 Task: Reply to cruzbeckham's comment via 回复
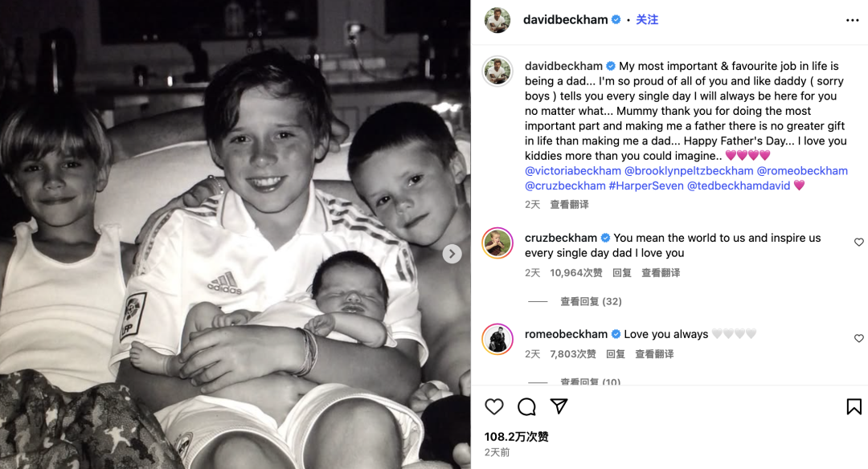621,273
